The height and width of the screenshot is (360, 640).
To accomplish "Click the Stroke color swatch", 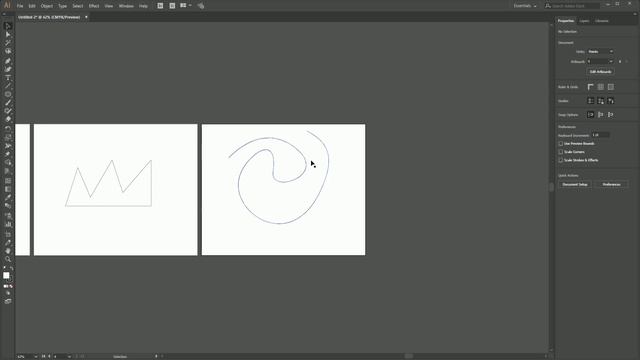I will (x=10, y=280).
